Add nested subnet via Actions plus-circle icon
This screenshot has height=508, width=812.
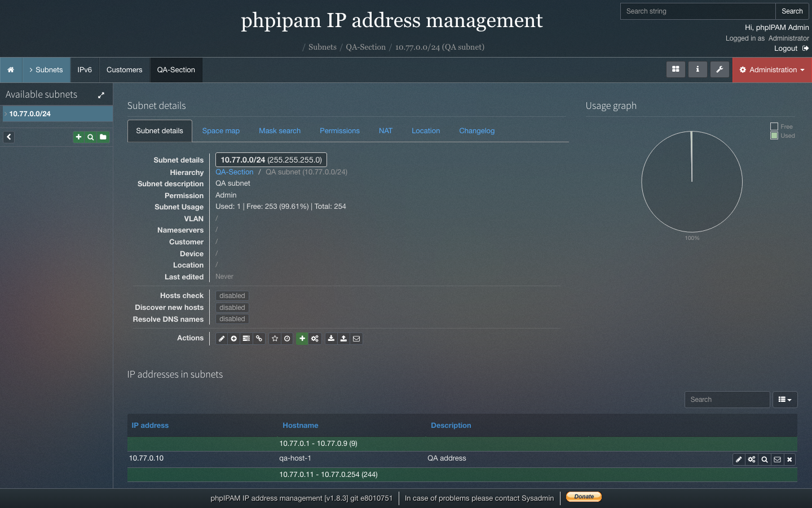[x=234, y=339]
